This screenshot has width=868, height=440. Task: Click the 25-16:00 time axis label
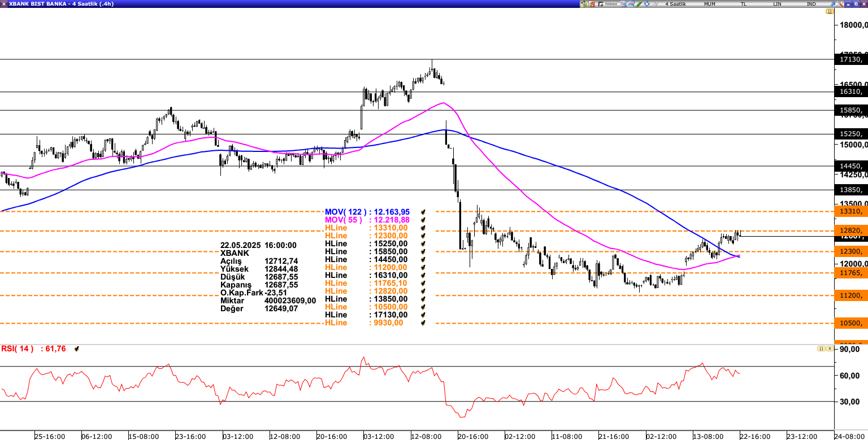coord(49,436)
